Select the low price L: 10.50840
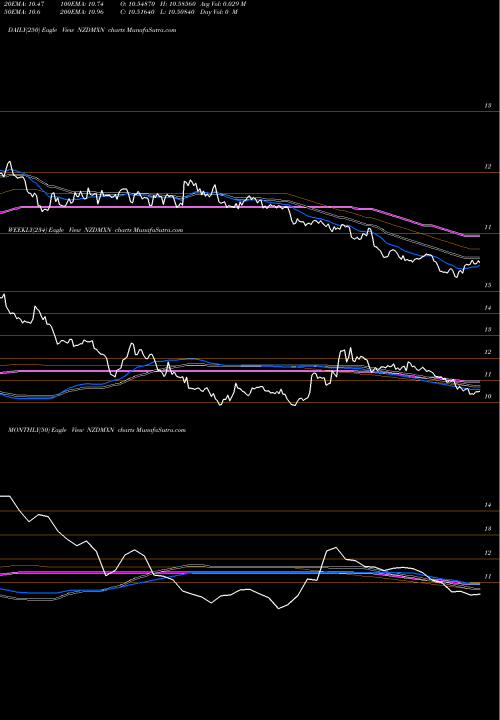The width and height of the screenshot is (500, 720). [x=178, y=12]
